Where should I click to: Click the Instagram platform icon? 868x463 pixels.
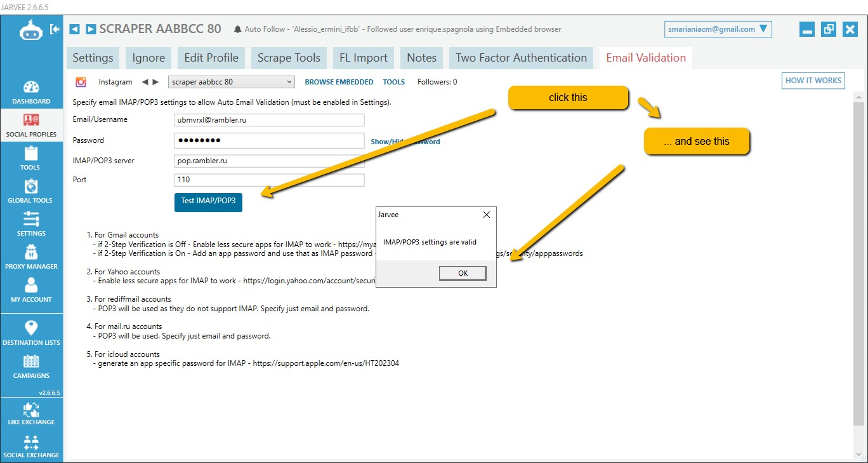81,81
